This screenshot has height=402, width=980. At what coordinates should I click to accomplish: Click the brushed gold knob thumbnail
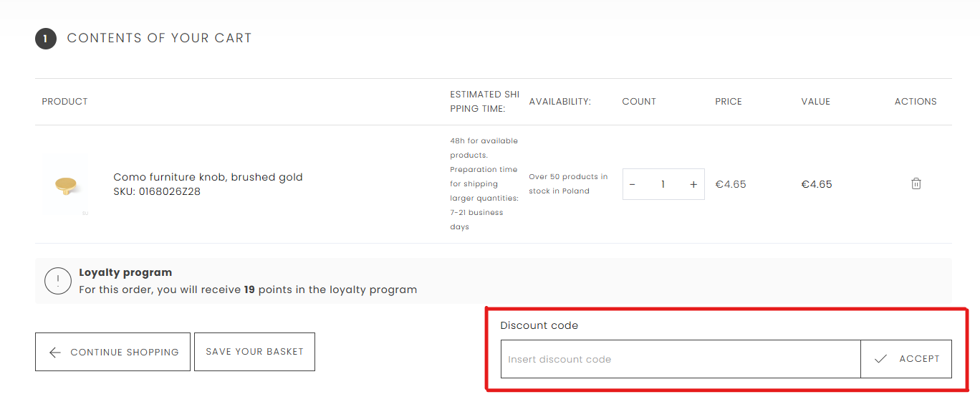(x=65, y=186)
